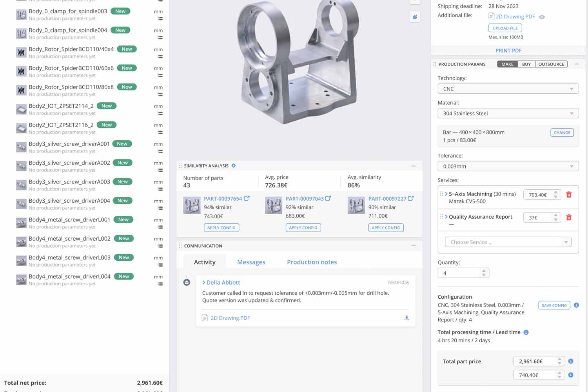This screenshot has height=392, width=588.
Task: Toggle visibility eye for 2D Drawing.PDF
Action: (542, 17)
